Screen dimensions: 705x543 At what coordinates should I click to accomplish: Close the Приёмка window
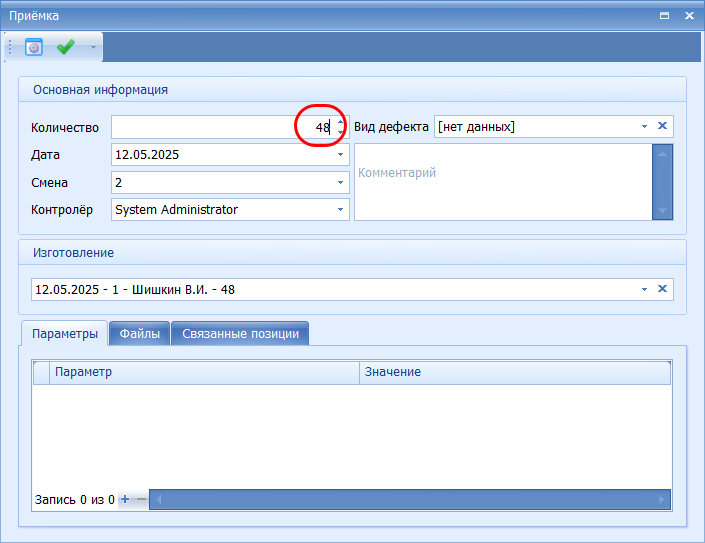[x=689, y=16]
